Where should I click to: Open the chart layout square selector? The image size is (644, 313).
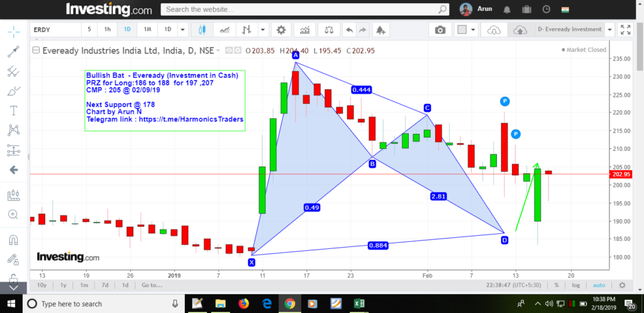(x=462, y=30)
